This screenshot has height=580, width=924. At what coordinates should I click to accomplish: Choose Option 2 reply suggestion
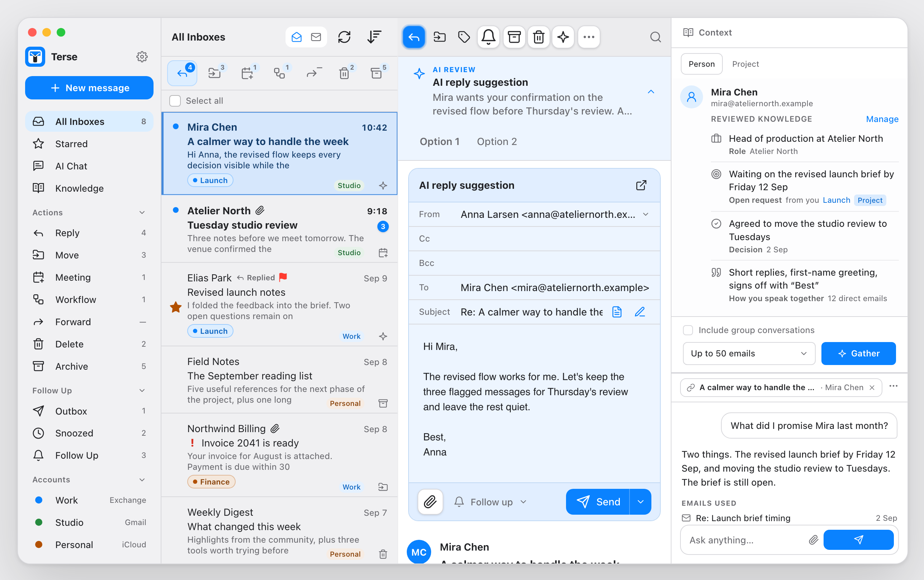(x=497, y=141)
